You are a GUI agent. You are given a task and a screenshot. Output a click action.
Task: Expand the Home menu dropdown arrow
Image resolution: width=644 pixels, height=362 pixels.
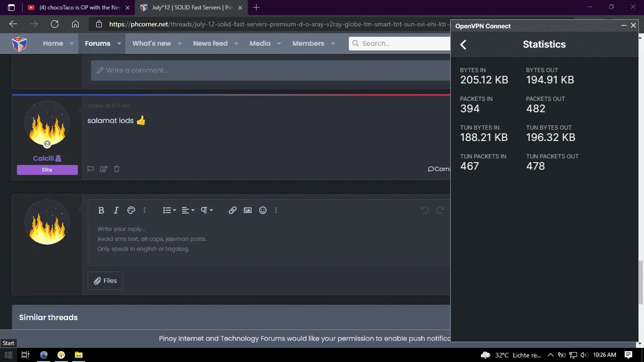point(72,43)
